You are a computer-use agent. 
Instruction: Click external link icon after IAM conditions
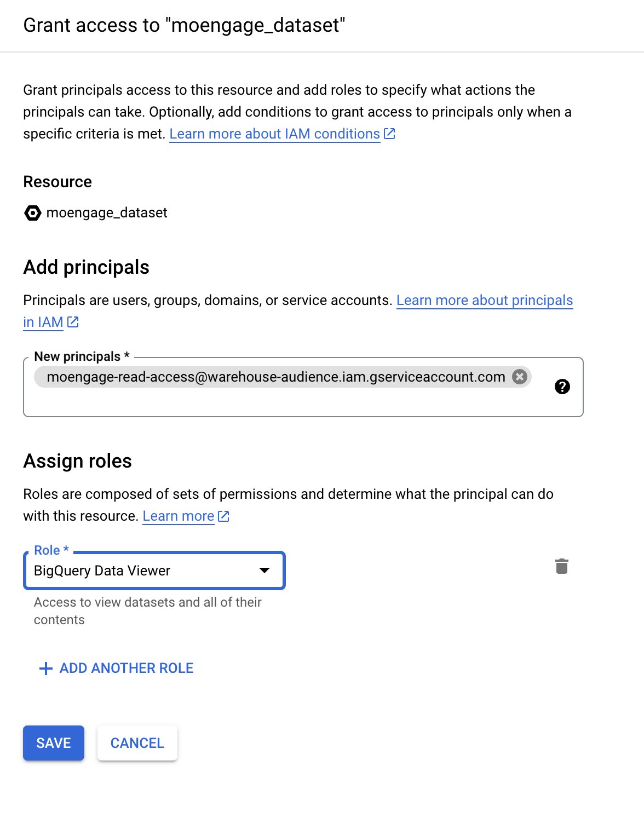click(389, 134)
